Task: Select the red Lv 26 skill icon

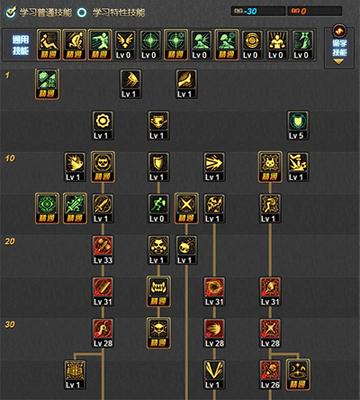Action: pyautogui.click(x=270, y=375)
